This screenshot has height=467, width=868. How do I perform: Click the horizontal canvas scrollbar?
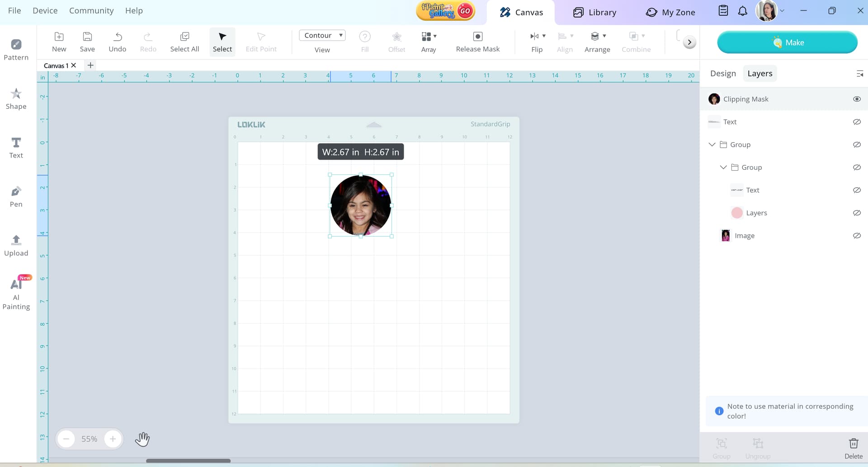188,461
